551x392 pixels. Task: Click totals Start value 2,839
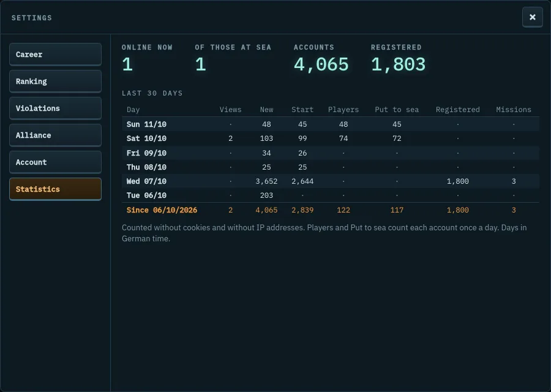[x=302, y=210]
